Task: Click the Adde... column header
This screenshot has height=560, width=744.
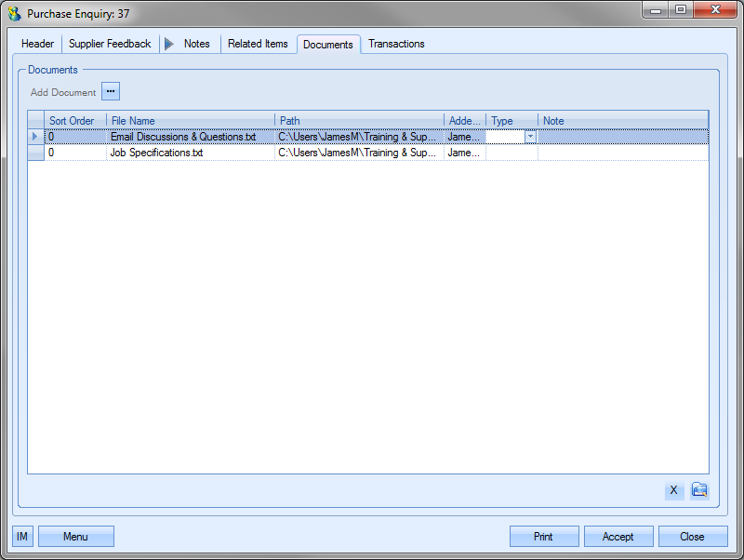Action: (465, 121)
